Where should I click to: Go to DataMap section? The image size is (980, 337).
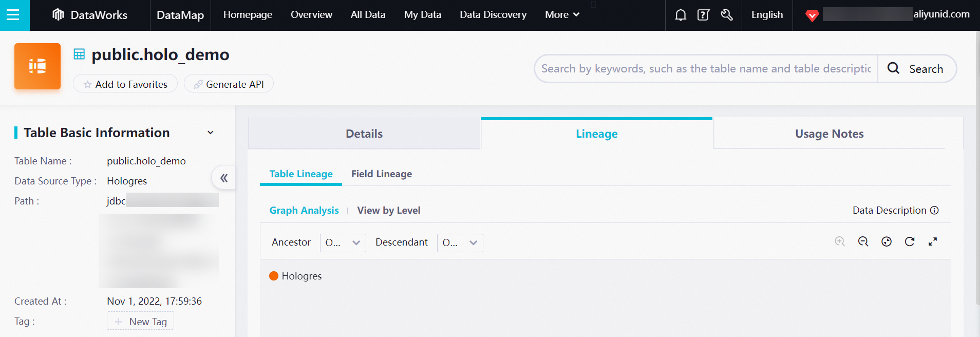[180, 15]
